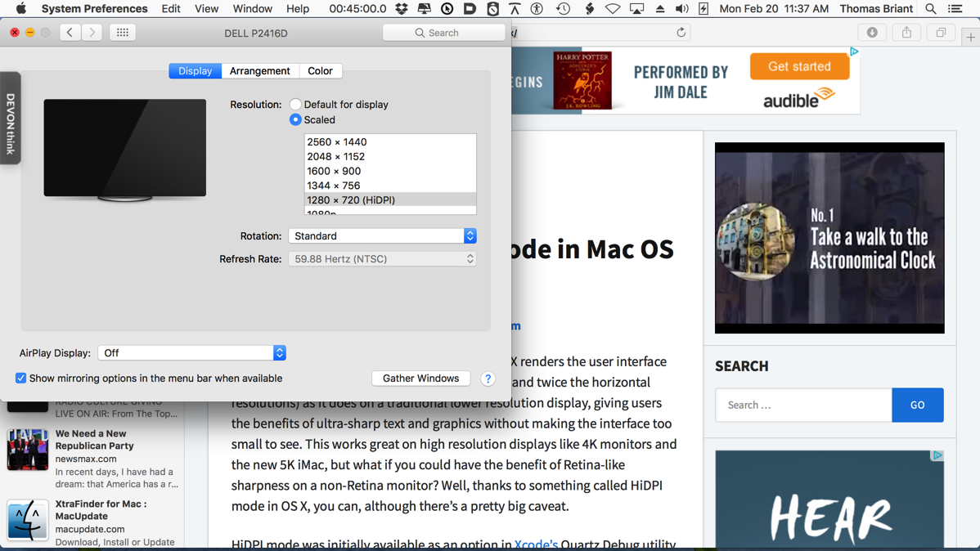Image resolution: width=980 pixels, height=551 pixels.
Task: Click the user name Thomas Briant in menu bar
Action: pyautogui.click(x=876, y=9)
